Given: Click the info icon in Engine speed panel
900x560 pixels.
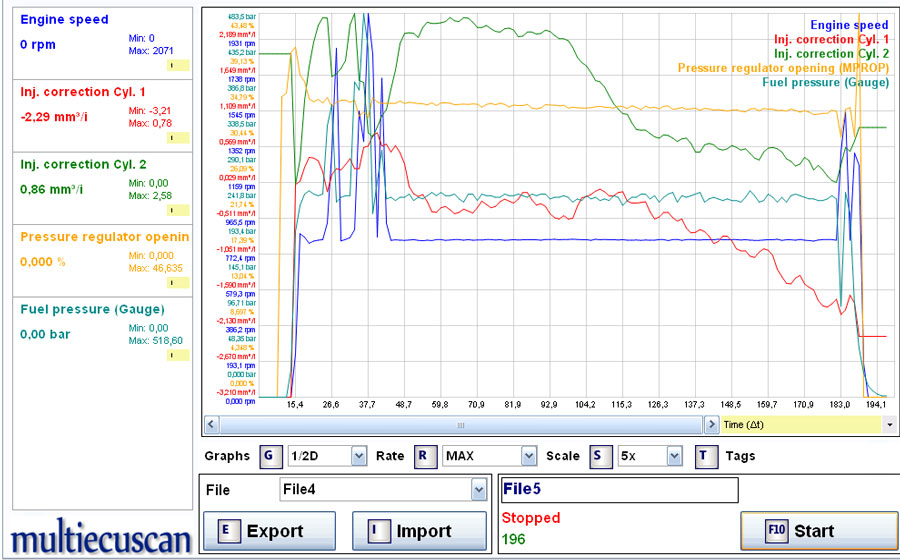Looking at the screenshot, I should pyautogui.click(x=177, y=65).
